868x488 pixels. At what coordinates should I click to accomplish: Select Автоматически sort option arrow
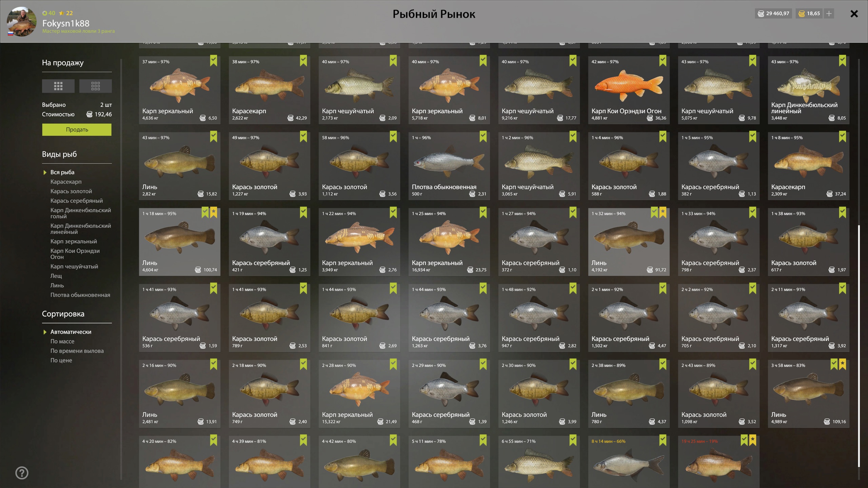click(45, 332)
